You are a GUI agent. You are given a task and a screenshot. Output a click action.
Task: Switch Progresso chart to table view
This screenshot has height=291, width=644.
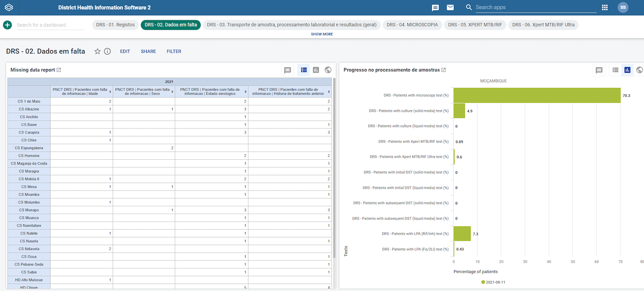[615, 70]
